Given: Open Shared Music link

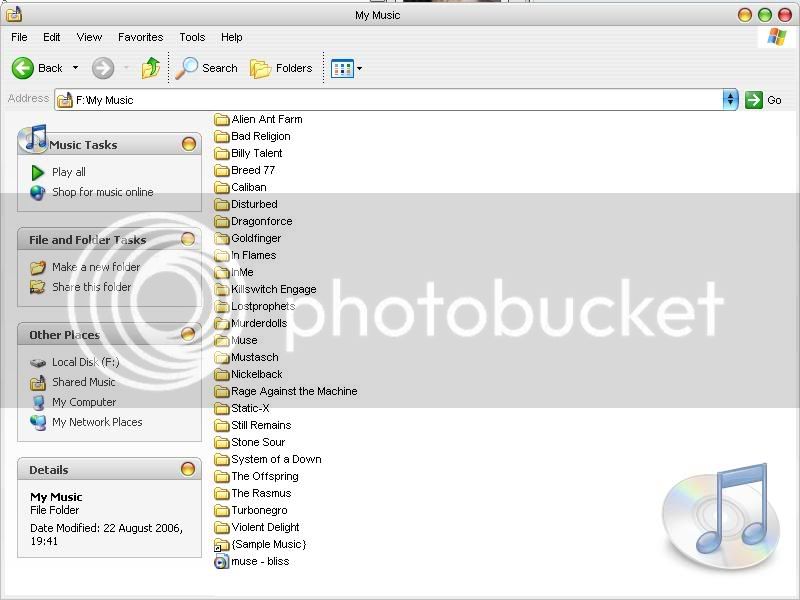Looking at the screenshot, I should point(84,382).
